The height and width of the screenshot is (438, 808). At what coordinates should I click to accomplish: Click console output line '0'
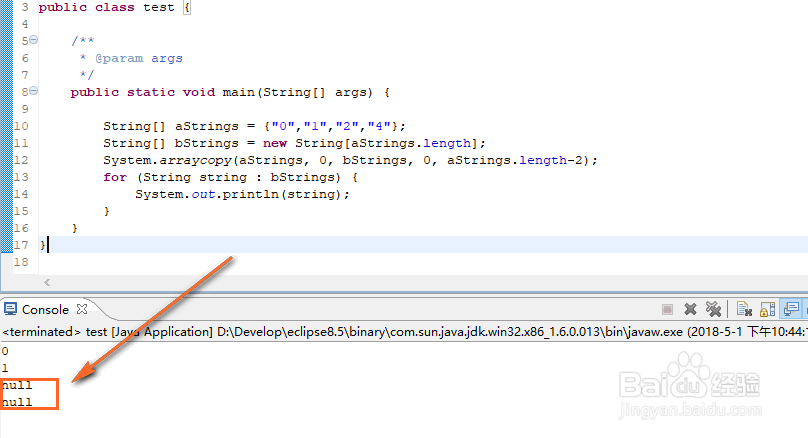click(5, 351)
